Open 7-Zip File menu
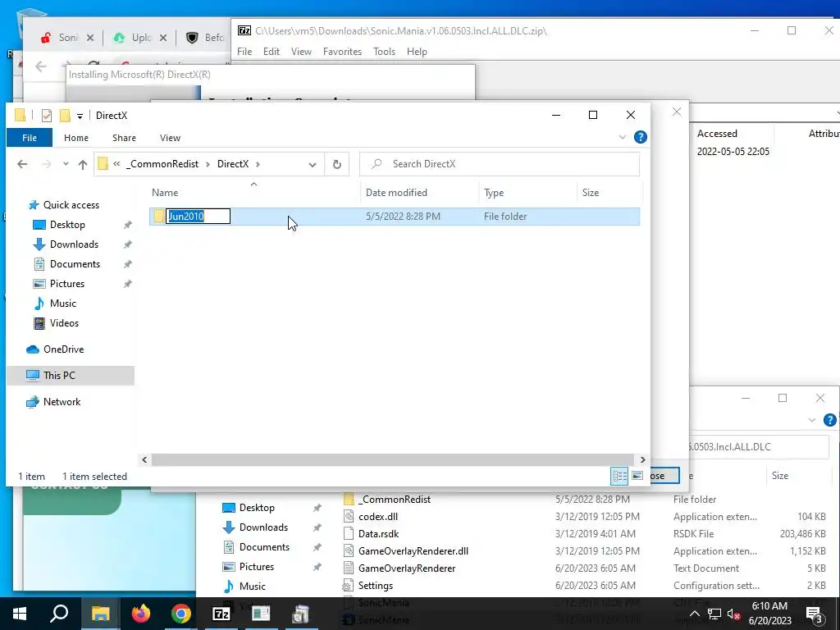 (x=244, y=52)
